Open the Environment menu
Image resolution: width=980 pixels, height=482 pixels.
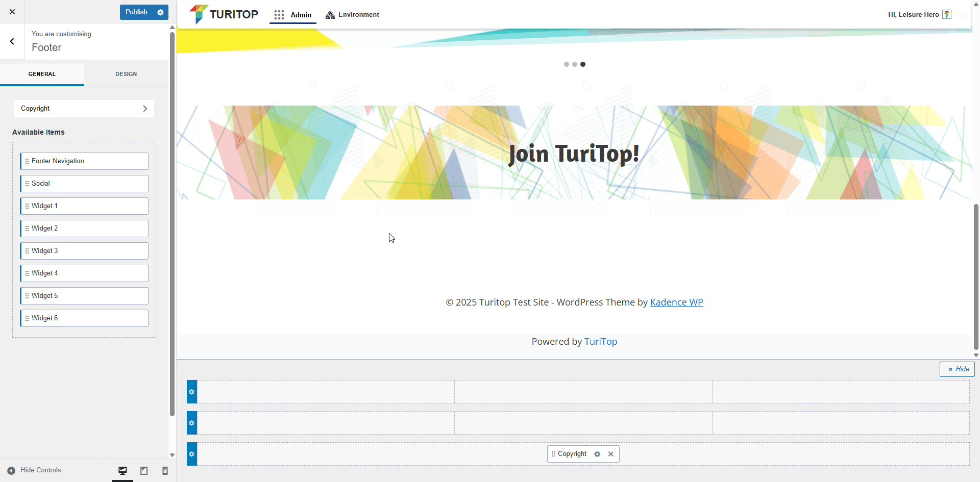coord(352,15)
